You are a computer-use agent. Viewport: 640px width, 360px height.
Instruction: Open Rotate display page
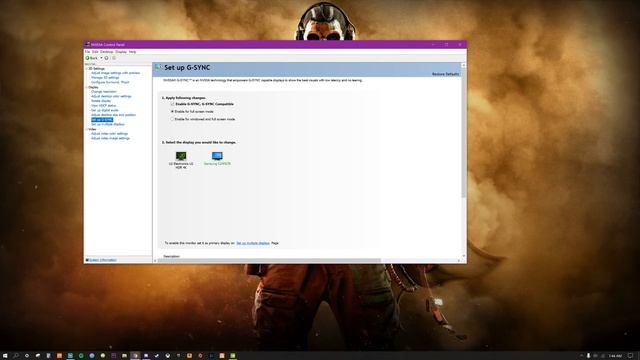[101, 101]
